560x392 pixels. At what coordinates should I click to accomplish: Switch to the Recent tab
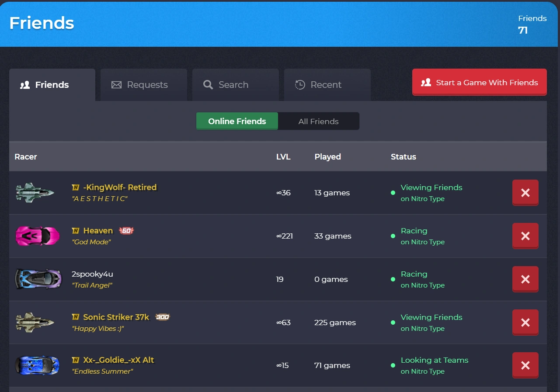click(327, 85)
